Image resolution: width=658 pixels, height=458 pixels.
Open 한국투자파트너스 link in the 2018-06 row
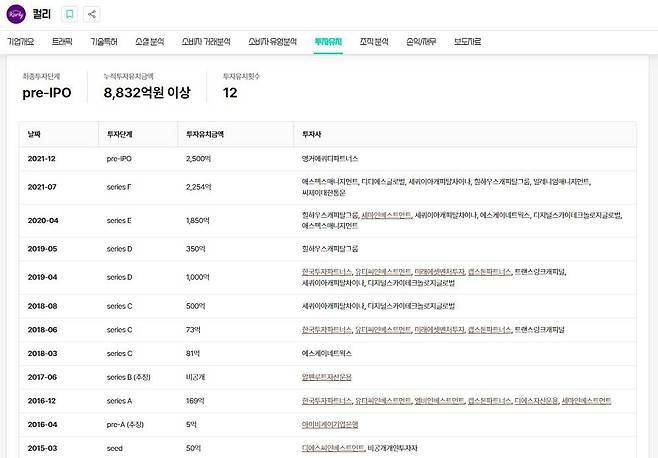(x=326, y=330)
